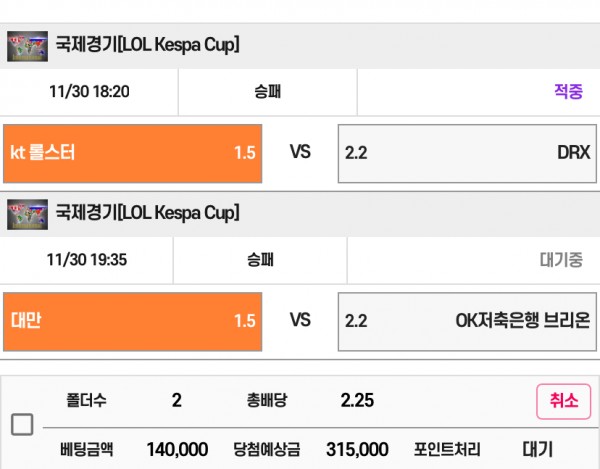Click the 승패 label of the first match

point(267,92)
